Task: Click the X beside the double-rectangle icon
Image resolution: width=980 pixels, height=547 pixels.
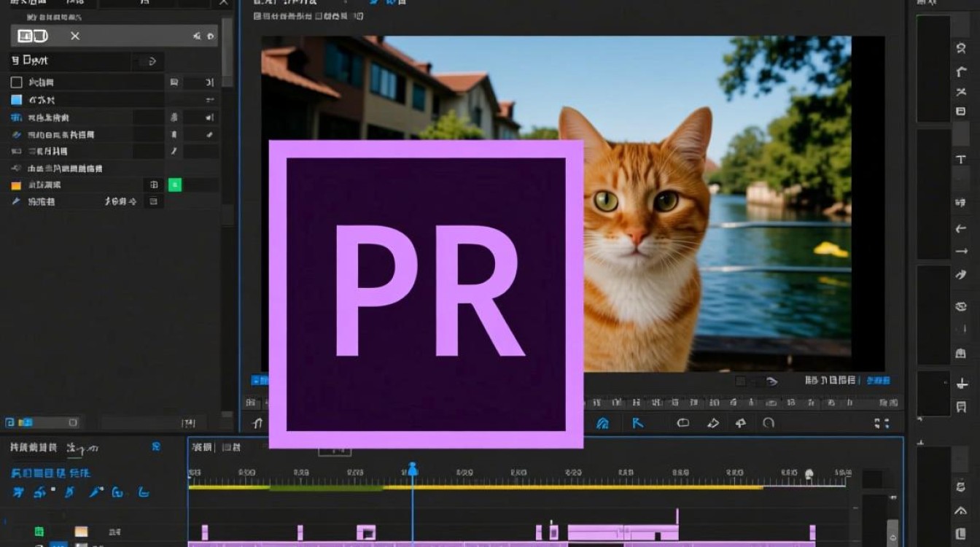Action: [x=75, y=36]
